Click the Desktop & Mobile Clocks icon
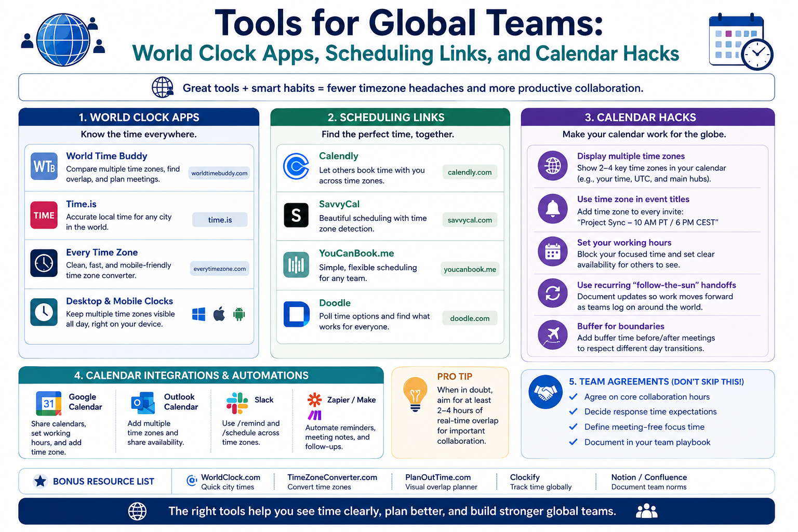Screen dimensions: 798x532 (x=44, y=312)
